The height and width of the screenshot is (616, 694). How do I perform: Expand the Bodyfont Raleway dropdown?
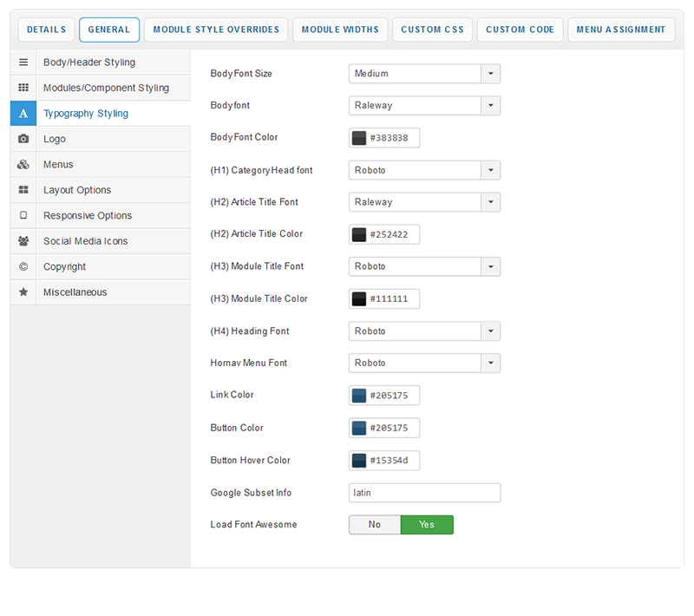424,106
